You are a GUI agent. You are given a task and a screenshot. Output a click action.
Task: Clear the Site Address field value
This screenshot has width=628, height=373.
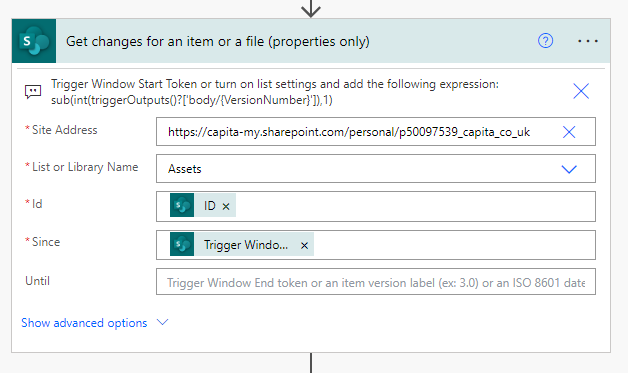569,132
